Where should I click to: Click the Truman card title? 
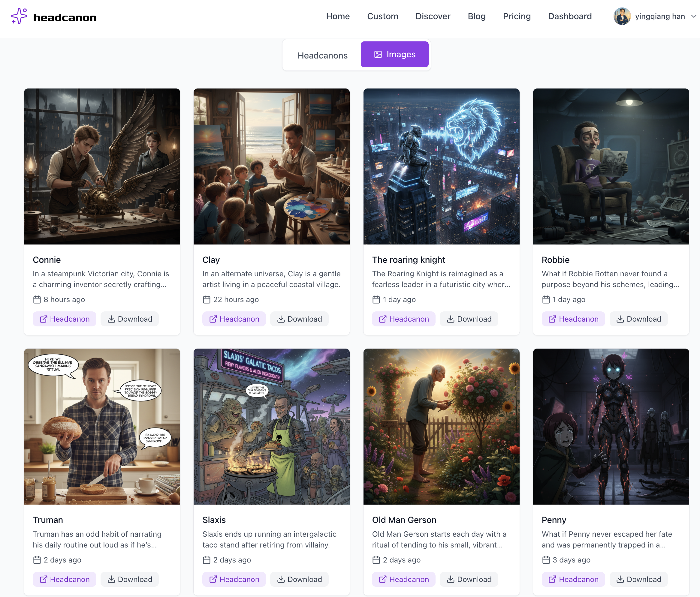48,520
